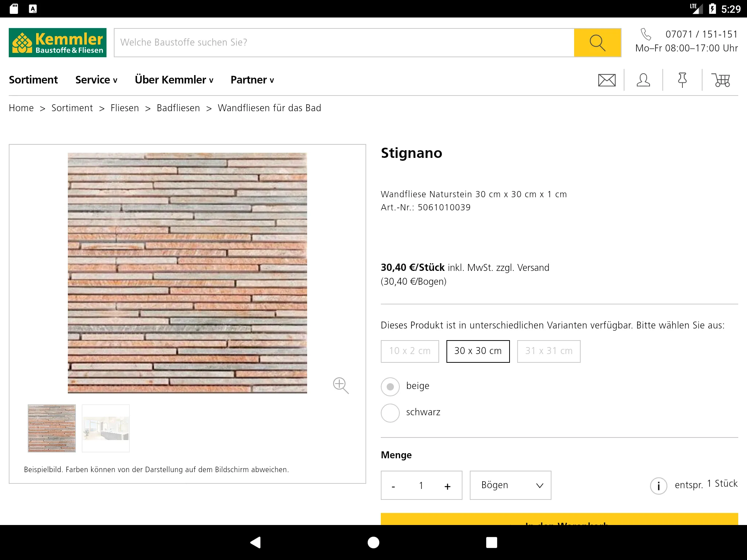Click the wishlist/pin icon
This screenshot has width=747, height=560.
681,79
